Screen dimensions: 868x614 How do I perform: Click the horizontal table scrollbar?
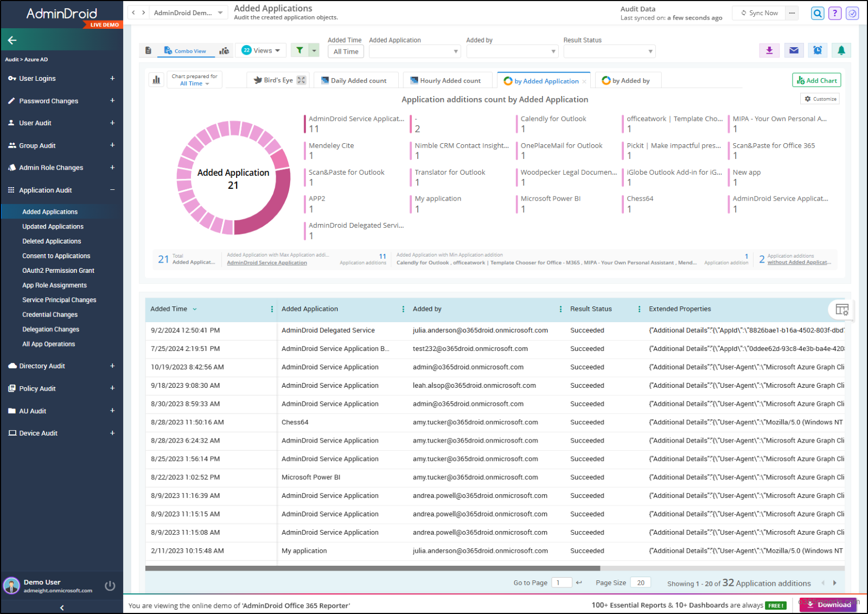373,568
